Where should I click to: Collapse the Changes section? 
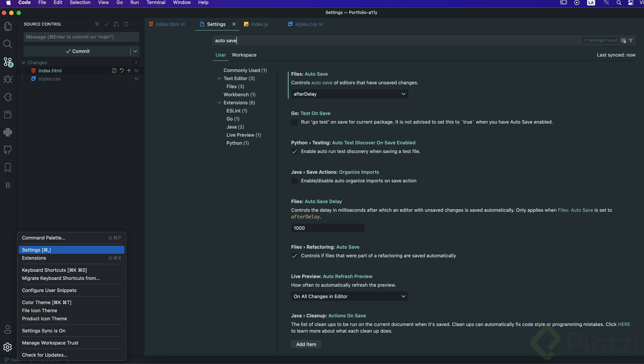23,63
